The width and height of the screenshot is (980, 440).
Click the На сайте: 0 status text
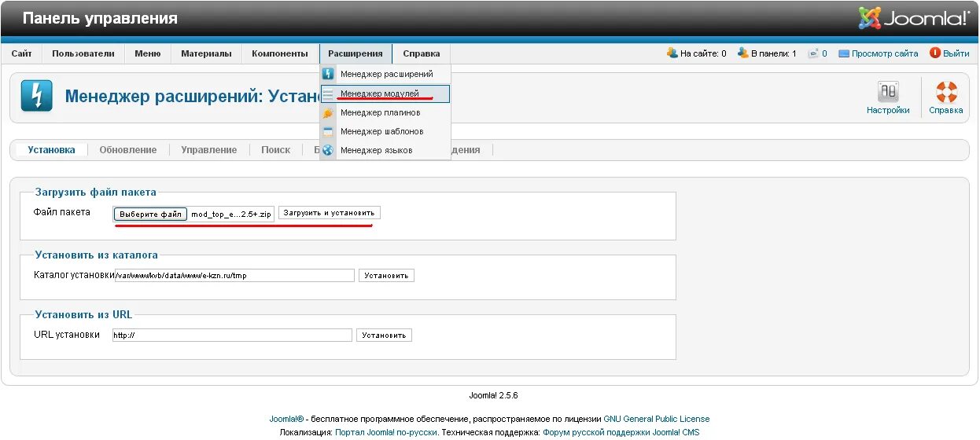pyautogui.click(x=703, y=53)
